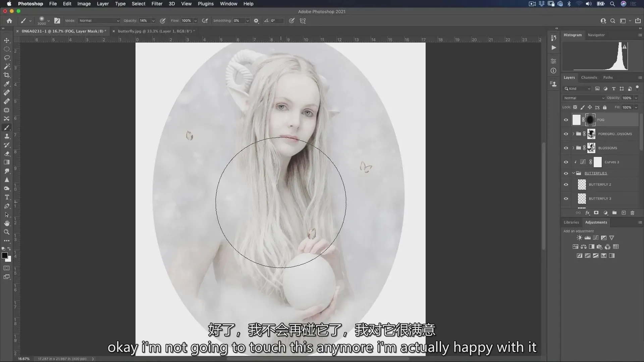This screenshot has height=362, width=644.
Task: Hide the BUTTERFLIES group
Action: click(x=566, y=173)
